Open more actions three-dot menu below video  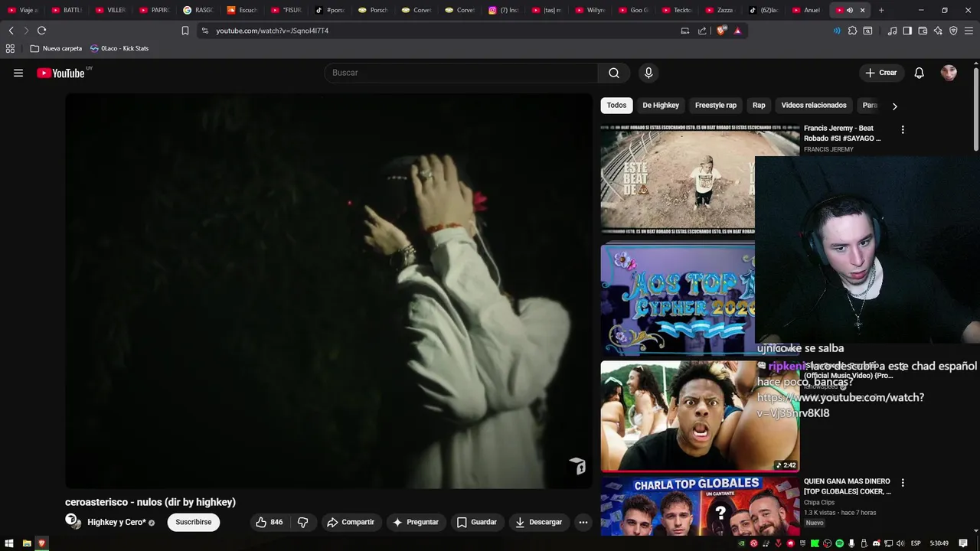[x=583, y=522]
